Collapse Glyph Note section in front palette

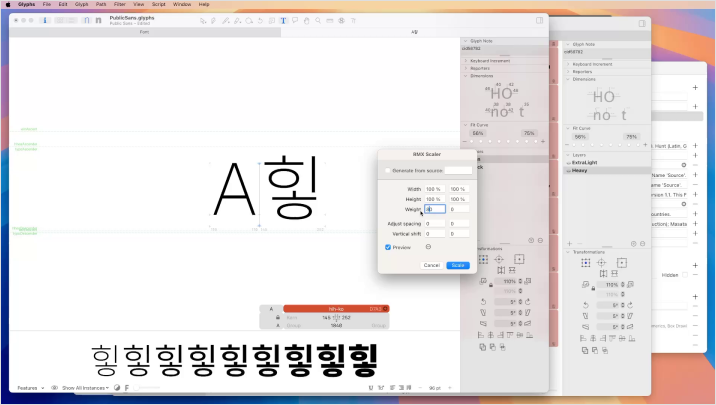[466, 41]
